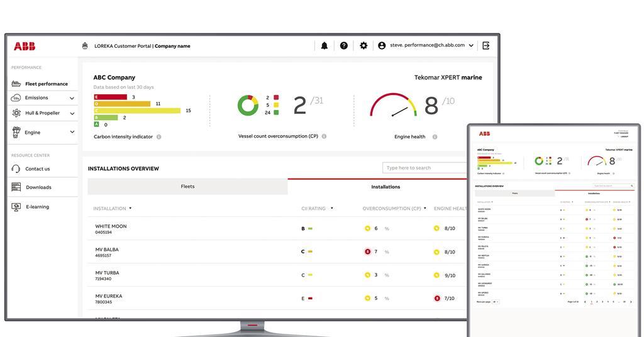Open the MV TURBA installation
Viewport: 644px width, 337px height.
point(107,273)
